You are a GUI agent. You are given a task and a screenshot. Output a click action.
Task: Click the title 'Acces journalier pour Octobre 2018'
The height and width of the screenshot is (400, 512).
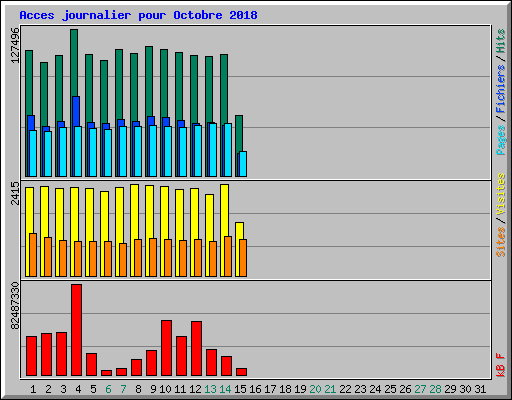[138, 16]
